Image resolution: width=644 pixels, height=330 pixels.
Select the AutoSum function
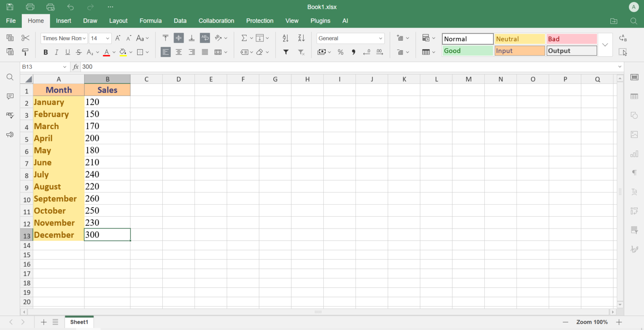(x=244, y=38)
